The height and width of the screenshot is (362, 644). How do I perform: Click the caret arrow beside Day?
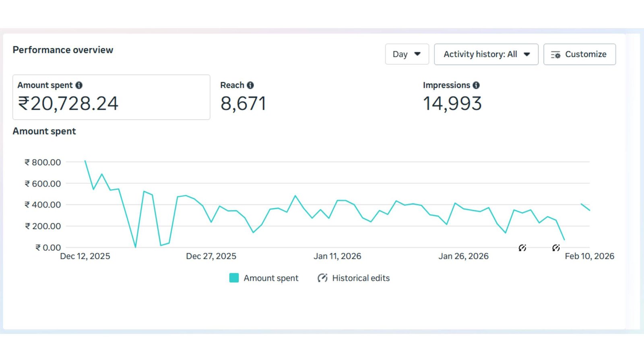click(x=417, y=54)
